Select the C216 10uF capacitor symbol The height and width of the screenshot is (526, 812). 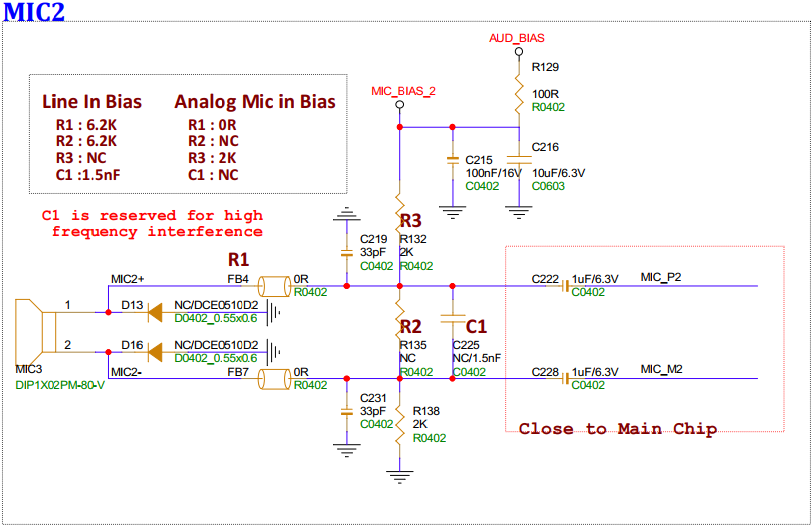519,158
